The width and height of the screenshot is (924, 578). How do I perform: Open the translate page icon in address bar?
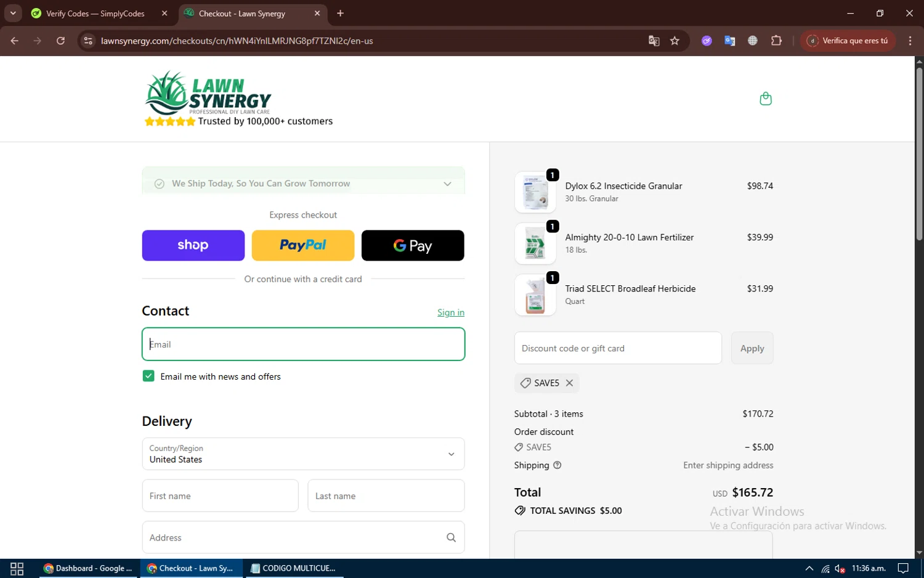pos(654,41)
